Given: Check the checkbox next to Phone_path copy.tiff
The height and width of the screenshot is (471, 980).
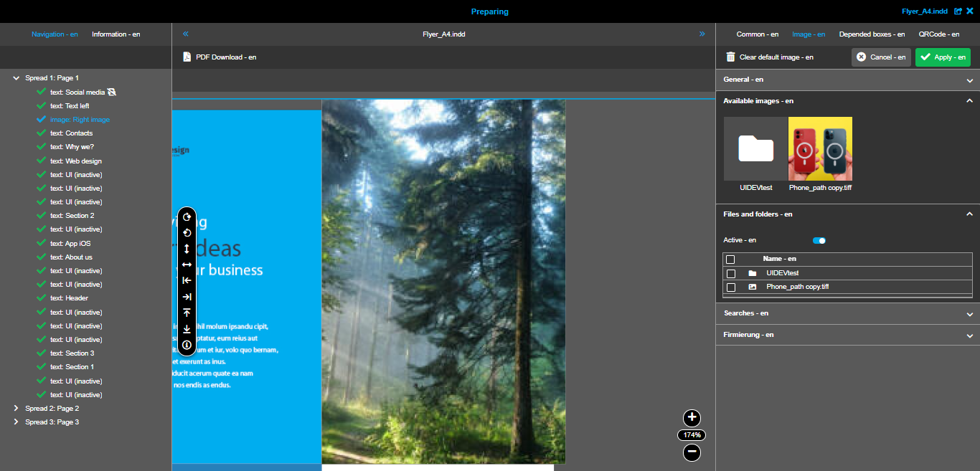Looking at the screenshot, I should point(731,286).
